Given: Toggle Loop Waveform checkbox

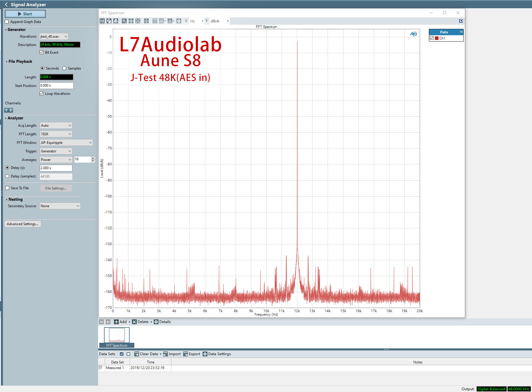Looking at the screenshot, I should 42,94.
